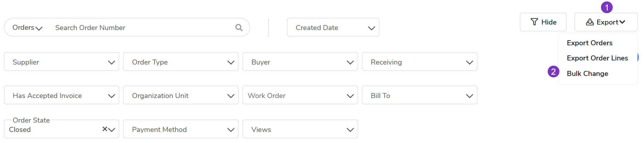Image resolution: width=644 pixels, height=143 pixels.
Task: Click the magnifying glass search icon
Action: [239, 27]
